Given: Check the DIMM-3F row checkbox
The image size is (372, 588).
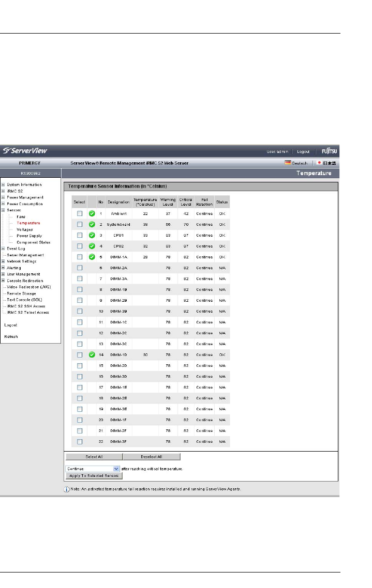Looking at the screenshot, I should click(80, 442).
